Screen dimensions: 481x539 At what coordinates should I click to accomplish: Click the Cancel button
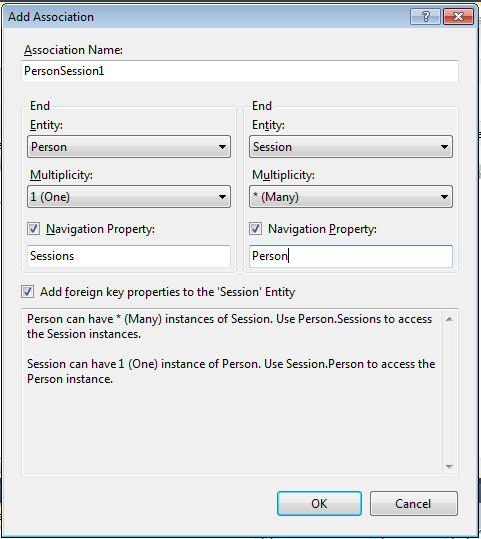click(414, 504)
